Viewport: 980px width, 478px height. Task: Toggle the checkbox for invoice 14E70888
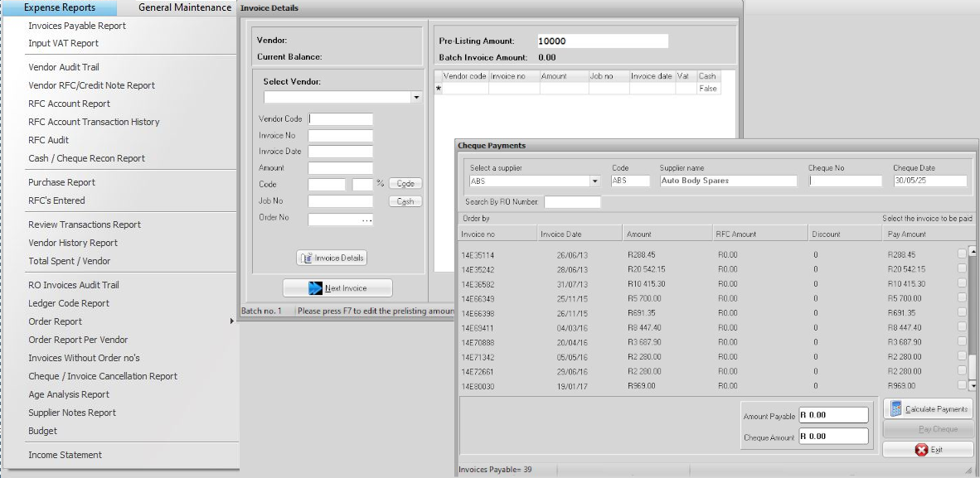pyautogui.click(x=962, y=341)
